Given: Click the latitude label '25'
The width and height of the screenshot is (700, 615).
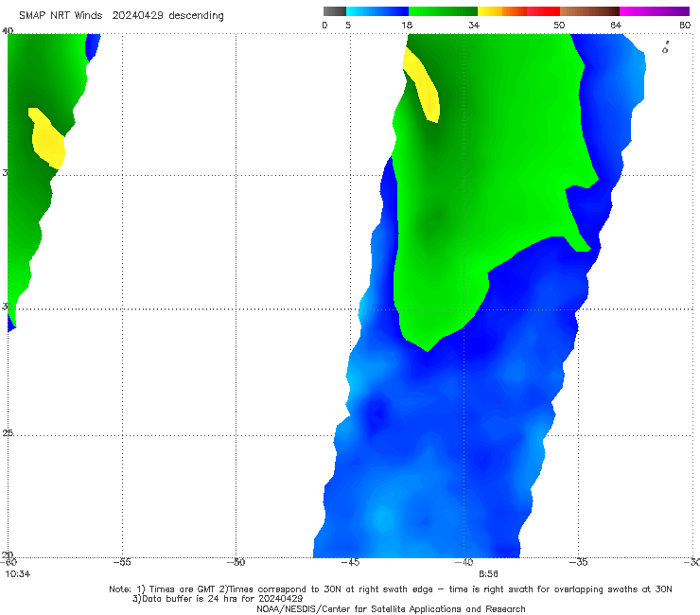Looking at the screenshot, I should coord(8,433).
